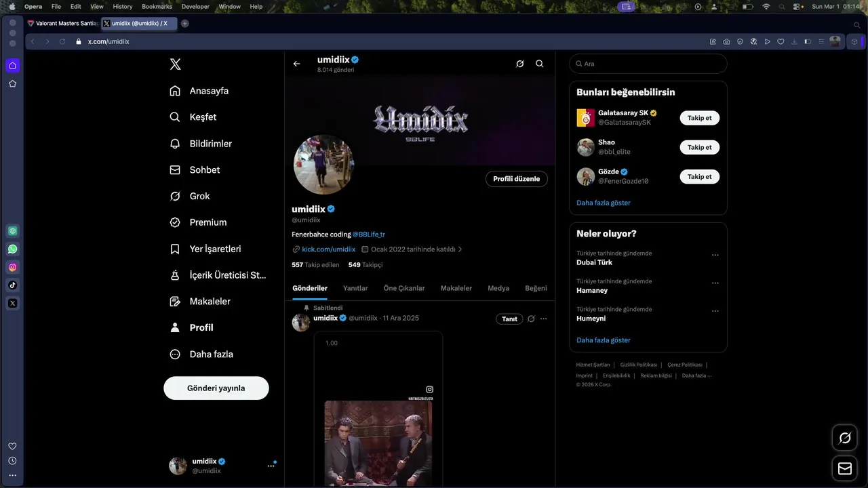Open ChatGPT in Opera sidebar
Screen dimensions: 868x488
coord(12,231)
